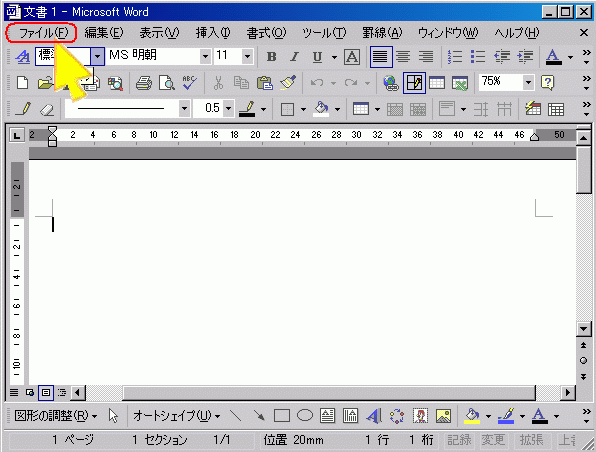The width and height of the screenshot is (596, 452).
Task: Select the Arrow drawing tool
Action: pyautogui.click(x=259, y=416)
